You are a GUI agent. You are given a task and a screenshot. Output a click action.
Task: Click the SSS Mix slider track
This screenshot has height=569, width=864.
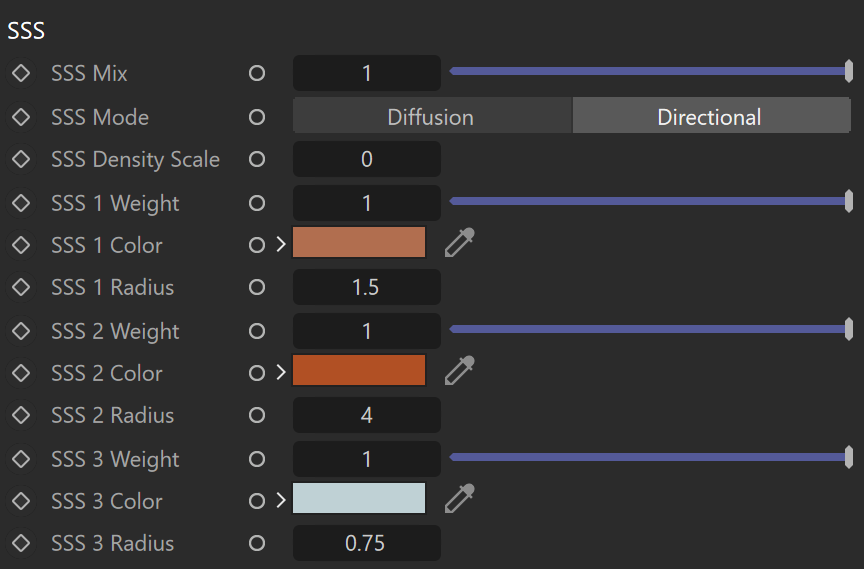coord(651,71)
